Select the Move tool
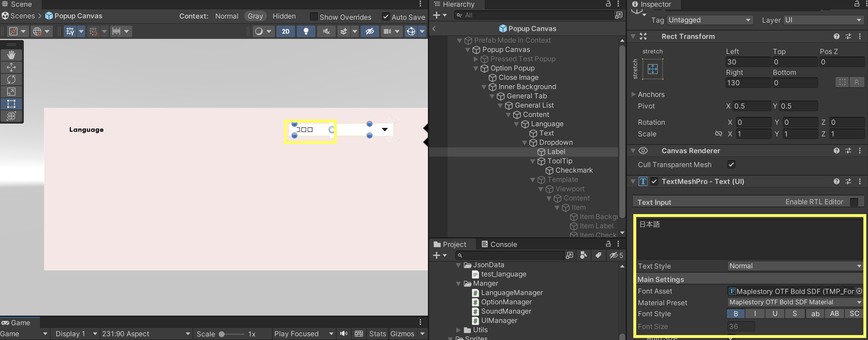This screenshot has height=340, width=868. coord(11,67)
